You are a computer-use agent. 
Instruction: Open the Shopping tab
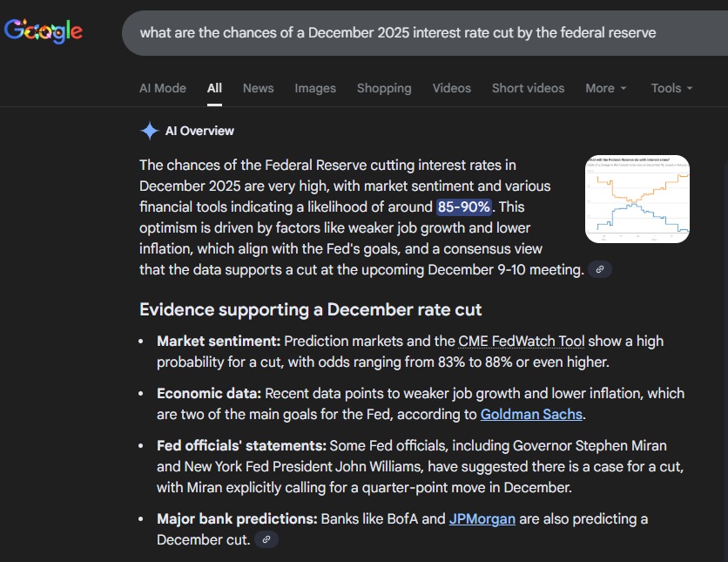(384, 88)
